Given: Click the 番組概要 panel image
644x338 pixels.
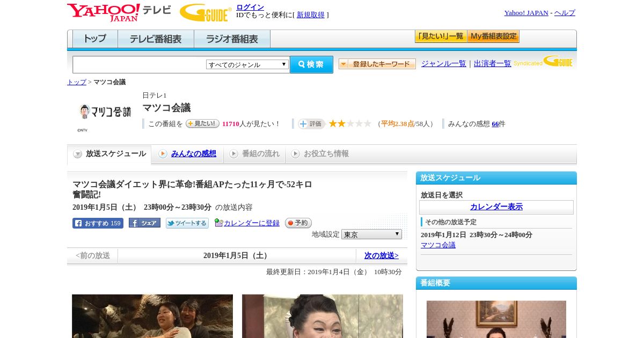Looking at the screenshot, I should pyautogui.click(x=496, y=319).
